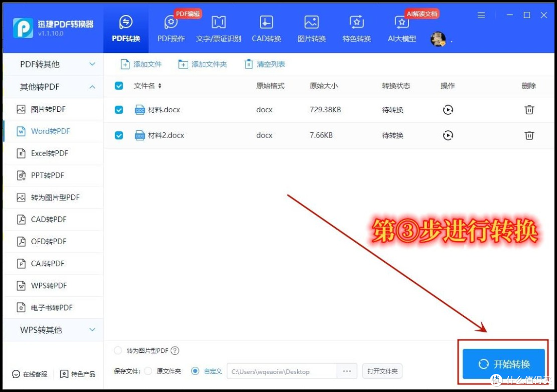Click the 添加文件 button
Screen dimensions: 557x392
[x=141, y=64]
